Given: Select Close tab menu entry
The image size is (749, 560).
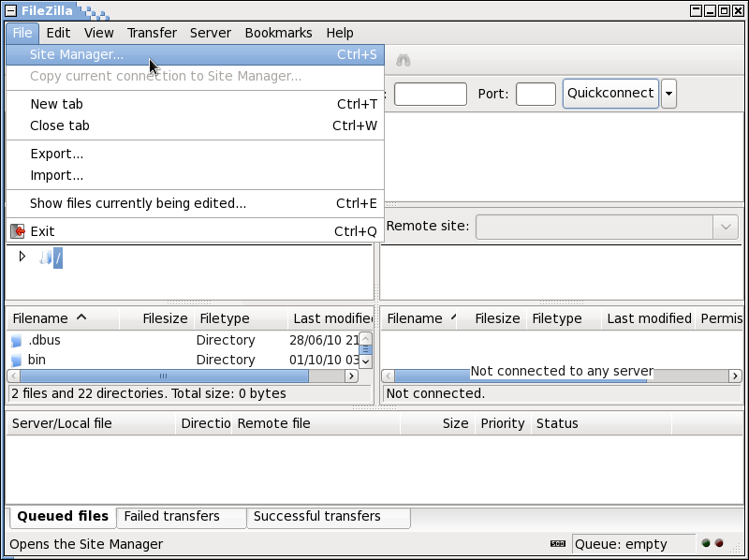Looking at the screenshot, I should (x=195, y=125).
